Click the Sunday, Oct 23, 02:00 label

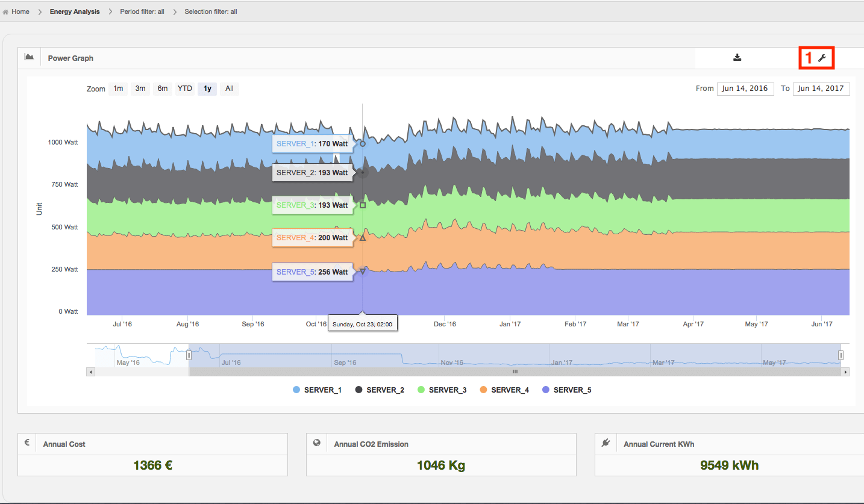click(x=362, y=324)
